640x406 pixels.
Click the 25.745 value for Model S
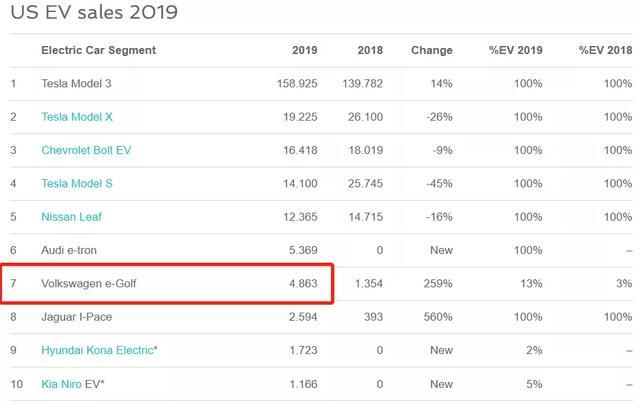[x=365, y=184]
